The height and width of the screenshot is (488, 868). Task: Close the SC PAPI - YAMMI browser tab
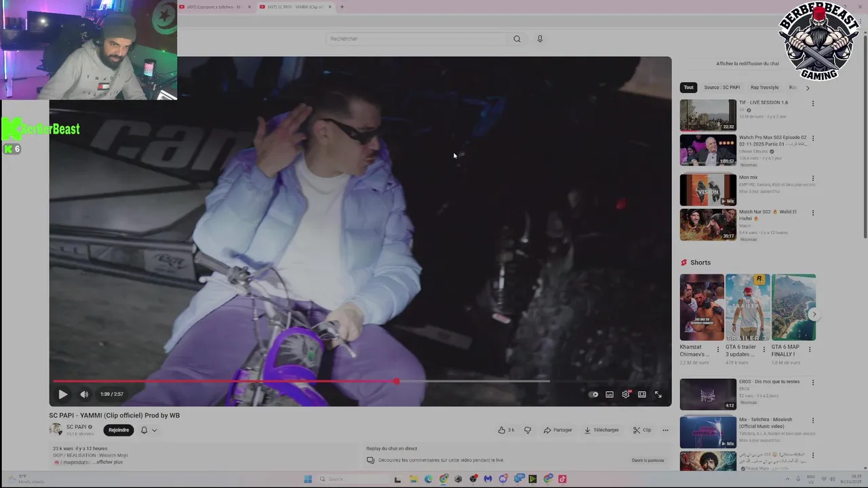point(330,7)
